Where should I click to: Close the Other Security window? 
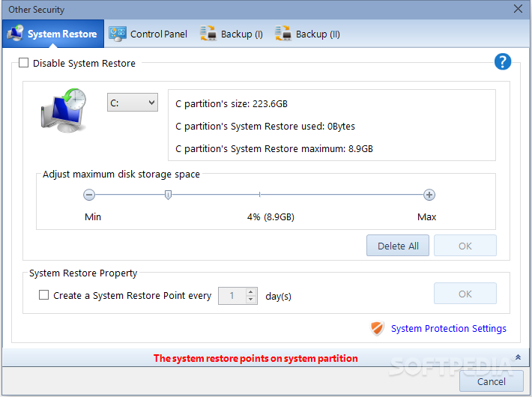click(518, 9)
